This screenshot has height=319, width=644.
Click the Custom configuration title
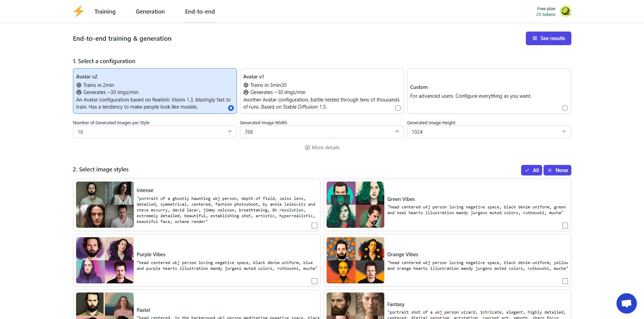click(419, 87)
